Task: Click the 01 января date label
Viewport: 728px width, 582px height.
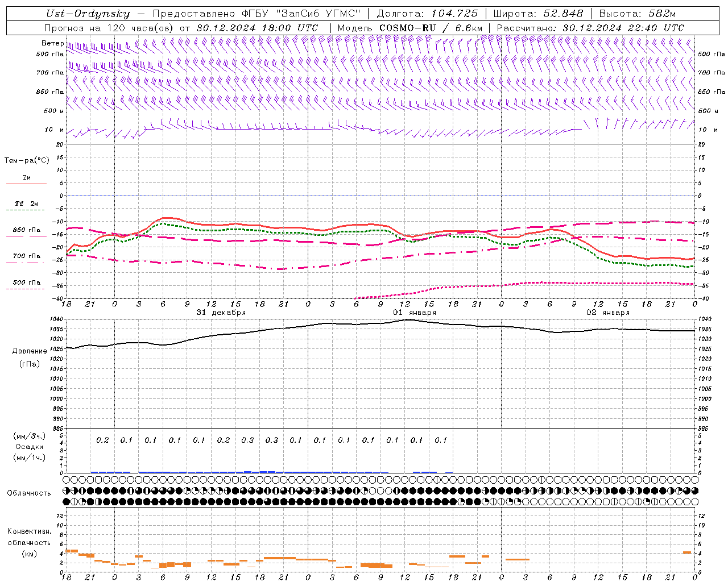Action: [415, 313]
